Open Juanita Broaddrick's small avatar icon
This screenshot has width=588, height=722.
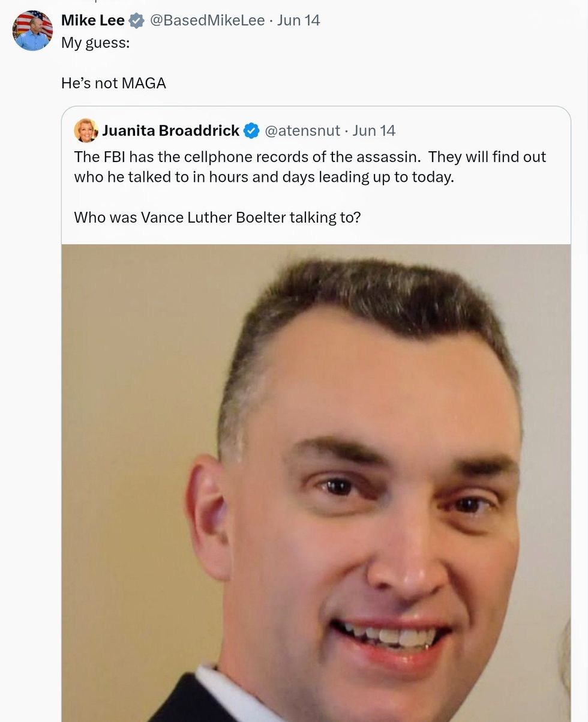click(x=86, y=130)
